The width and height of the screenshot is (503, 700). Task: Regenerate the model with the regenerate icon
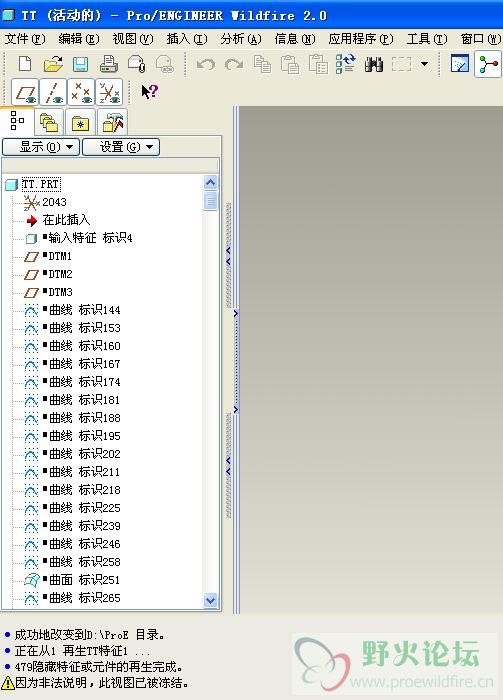pos(345,64)
